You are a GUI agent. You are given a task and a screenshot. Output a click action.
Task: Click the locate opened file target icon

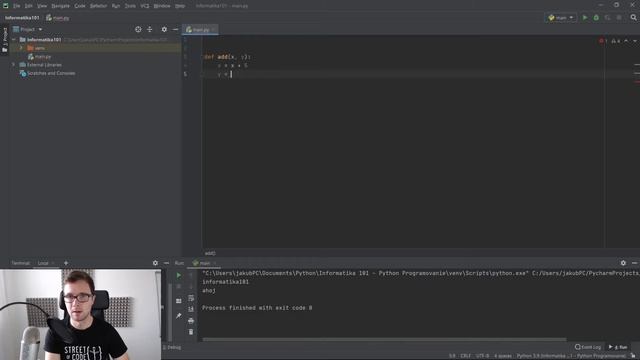coord(138,29)
